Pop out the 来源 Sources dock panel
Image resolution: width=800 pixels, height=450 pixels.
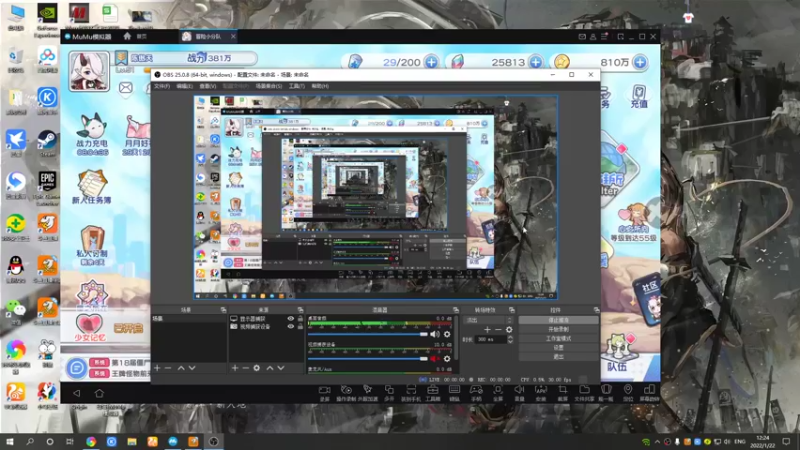pos(300,310)
